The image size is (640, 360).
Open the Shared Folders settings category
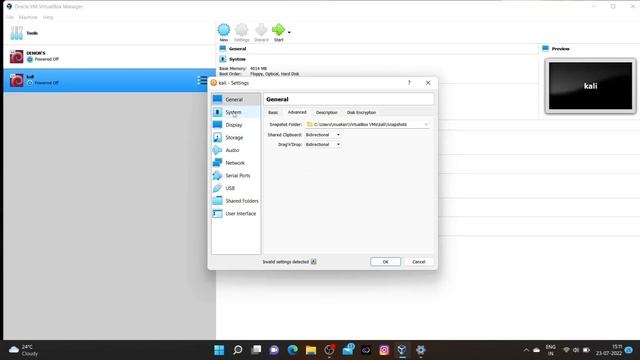click(236, 200)
